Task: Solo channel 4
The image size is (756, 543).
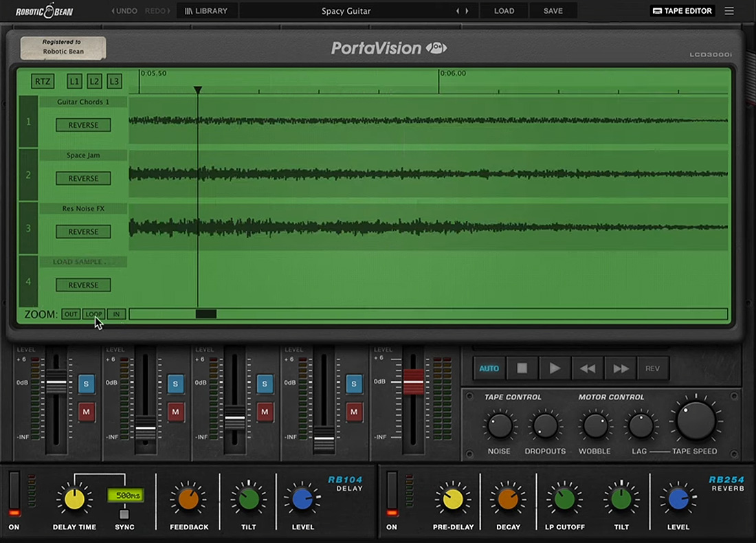Action: pos(354,384)
